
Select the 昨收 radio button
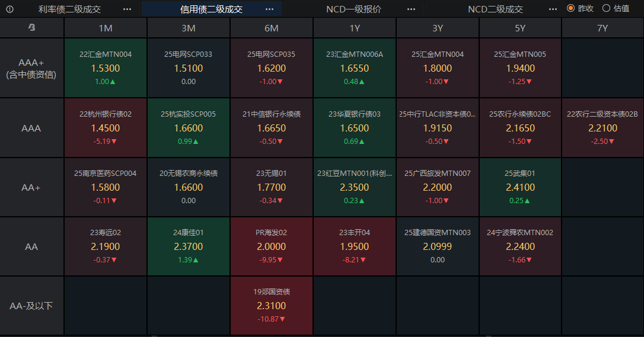tap(570, 8)
